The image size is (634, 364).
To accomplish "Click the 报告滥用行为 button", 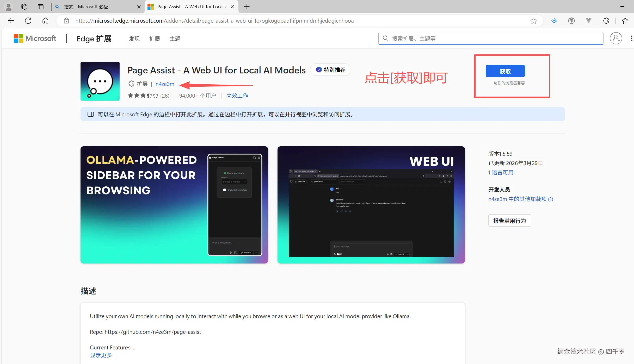I will click(509, 221).
